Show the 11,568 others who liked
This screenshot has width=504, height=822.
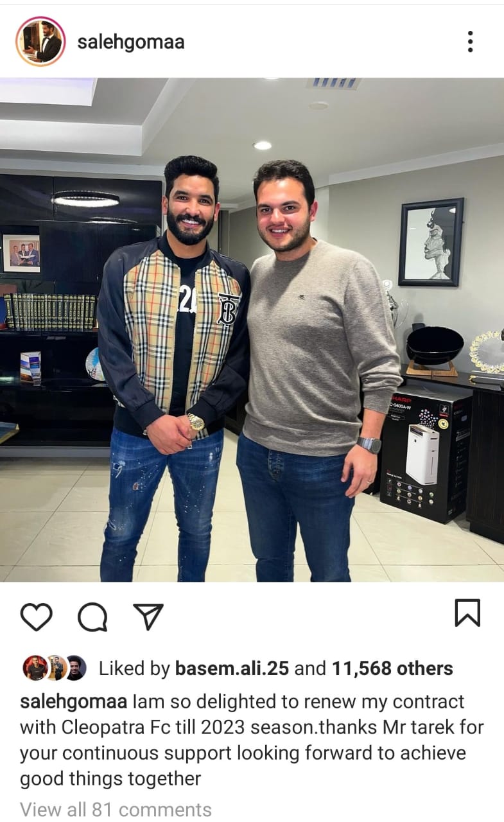coord(392,669)
